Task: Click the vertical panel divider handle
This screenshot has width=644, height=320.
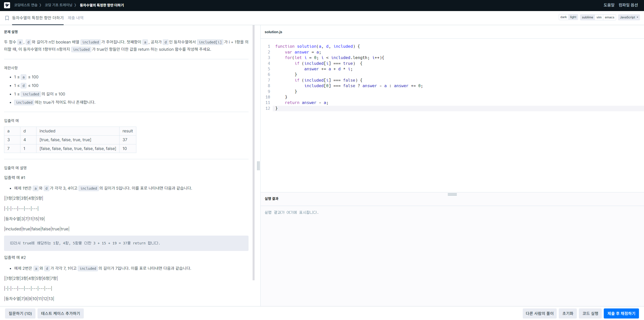Action: point(258,166)
